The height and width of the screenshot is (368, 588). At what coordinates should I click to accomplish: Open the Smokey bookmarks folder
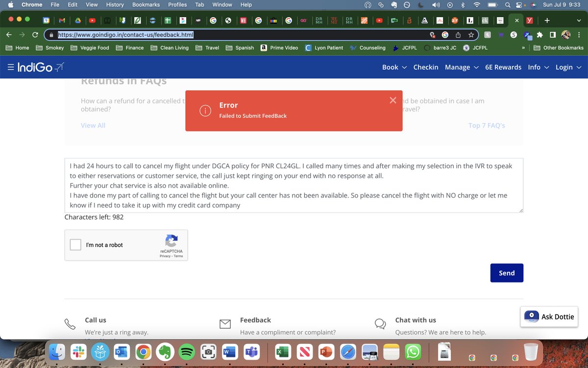(50, 48)
